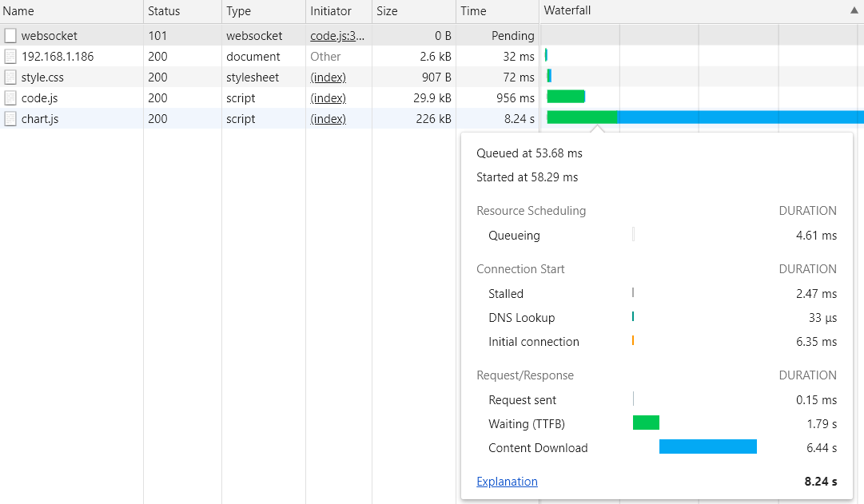Screen dimensions: 864x504
Task: Click the style.css file icon
Action: tap(10, 77)
